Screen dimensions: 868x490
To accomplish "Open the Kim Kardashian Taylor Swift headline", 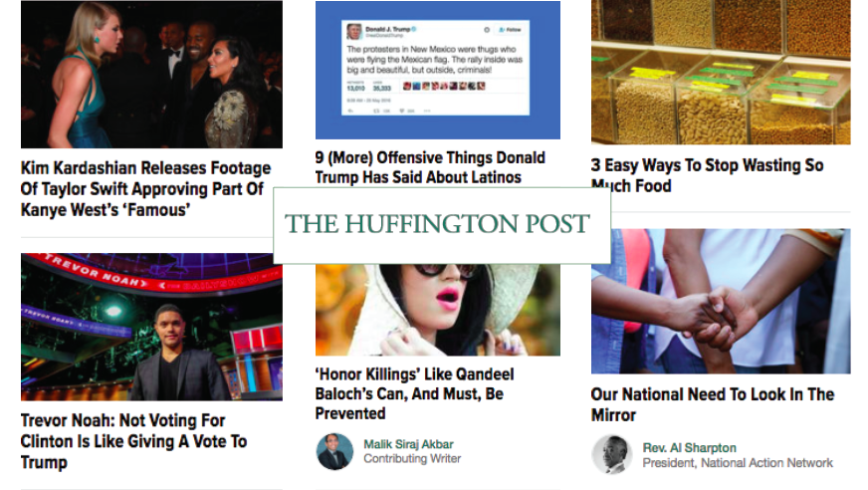I will click(145, 189).
